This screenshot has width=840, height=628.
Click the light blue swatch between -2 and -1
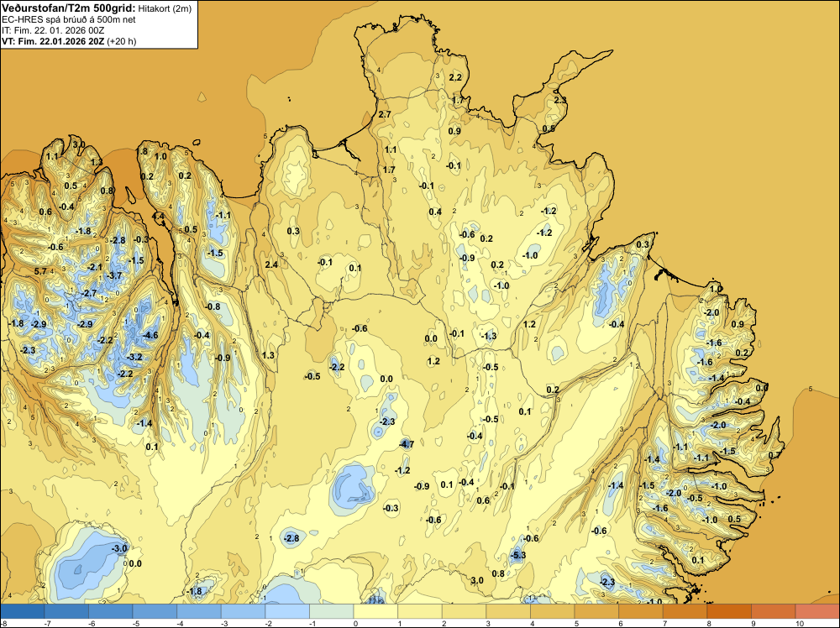point(287,611)
